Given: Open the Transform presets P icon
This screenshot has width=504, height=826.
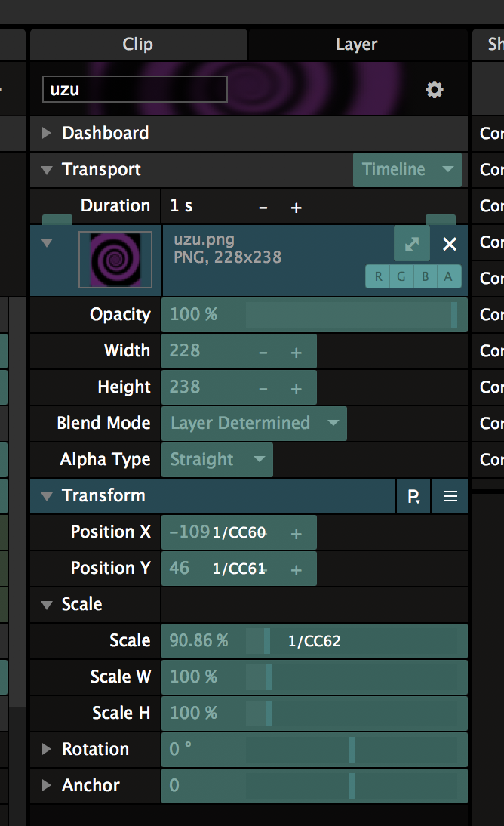Looking at the screenshot, I should coord(414,496).
